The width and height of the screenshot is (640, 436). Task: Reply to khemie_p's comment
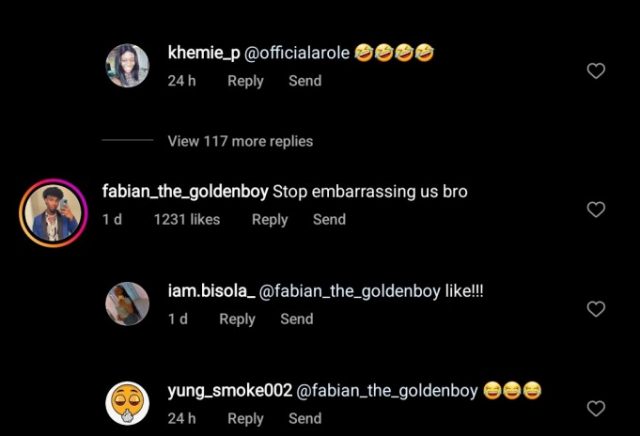(245, 81)
